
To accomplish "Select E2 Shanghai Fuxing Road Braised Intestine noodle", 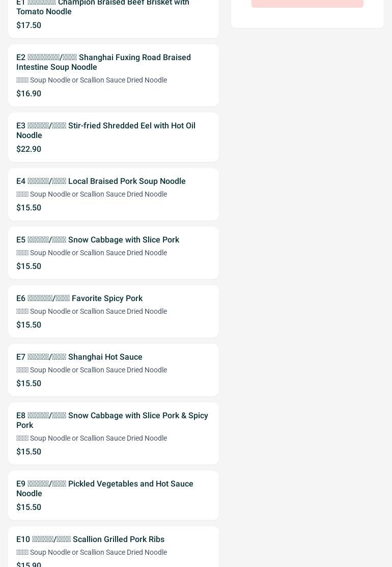I will point(114,75).
